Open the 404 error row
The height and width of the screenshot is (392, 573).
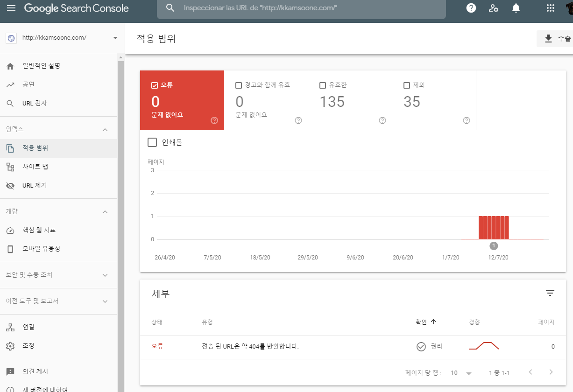353,347
